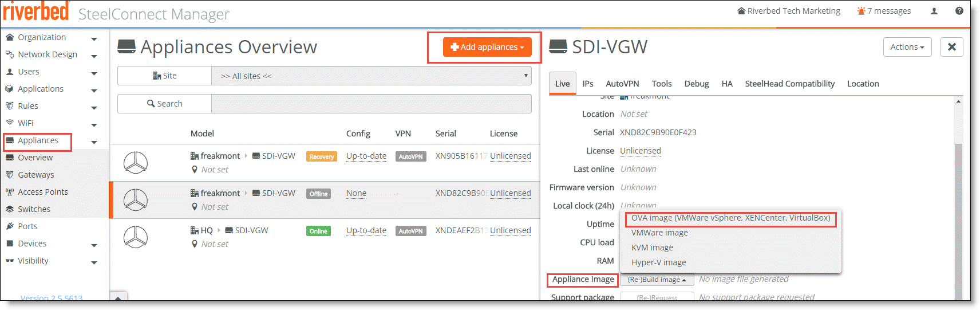
Task: Open the Location tab
Action: point(863,84)
